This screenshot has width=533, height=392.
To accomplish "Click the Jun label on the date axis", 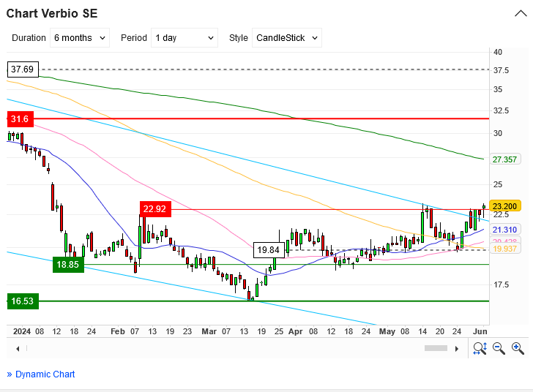I will coord(480,331).
